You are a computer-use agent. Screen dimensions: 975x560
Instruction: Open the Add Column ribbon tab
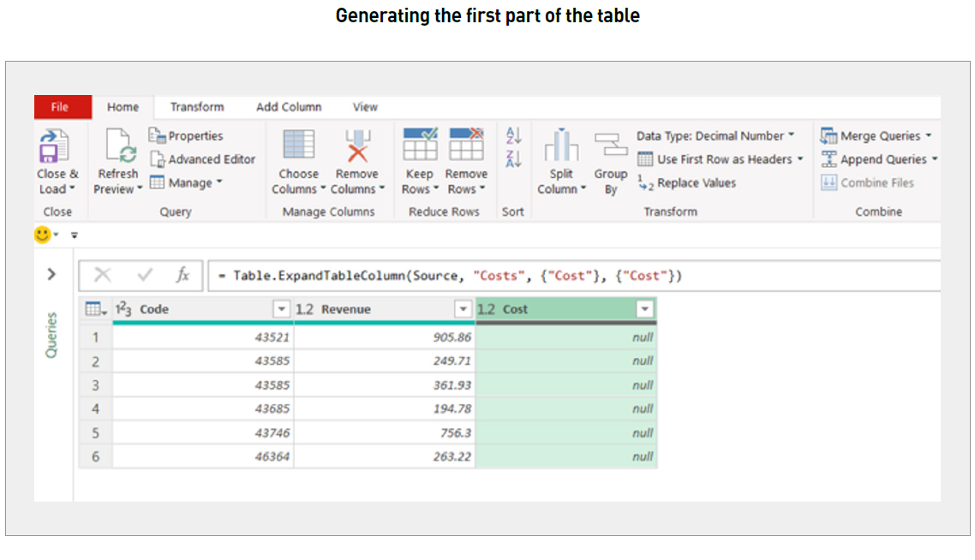click(x=289, y=107)
